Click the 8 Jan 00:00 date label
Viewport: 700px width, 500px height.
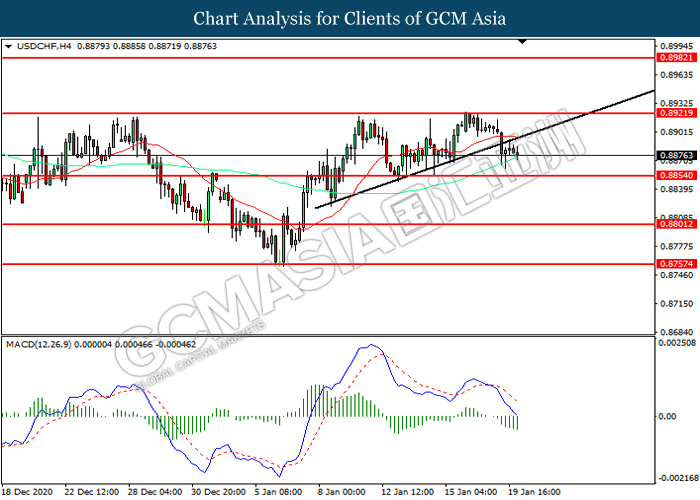coord(342,492)
